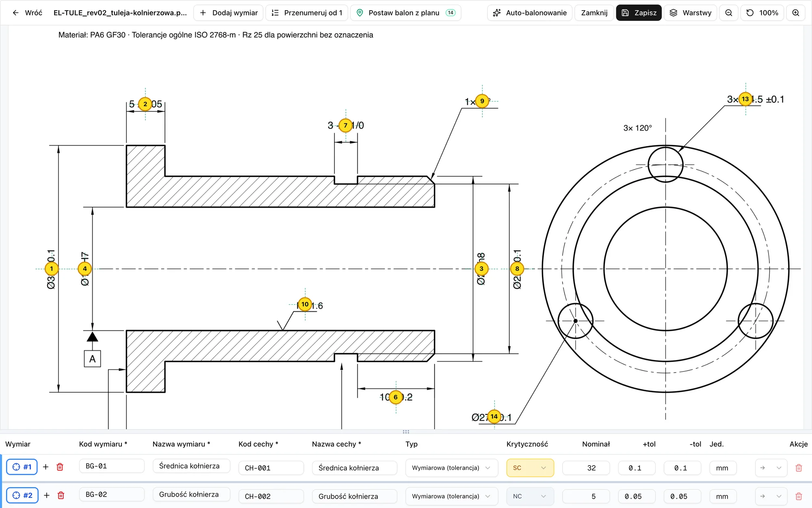This screenshot has width=812, height=508.
Task: Select balloon 1 on the drawing
Action: click(52, 269)
